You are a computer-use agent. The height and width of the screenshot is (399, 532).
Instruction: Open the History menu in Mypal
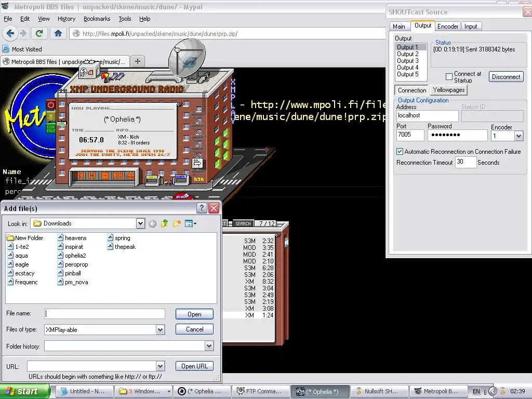66,19
